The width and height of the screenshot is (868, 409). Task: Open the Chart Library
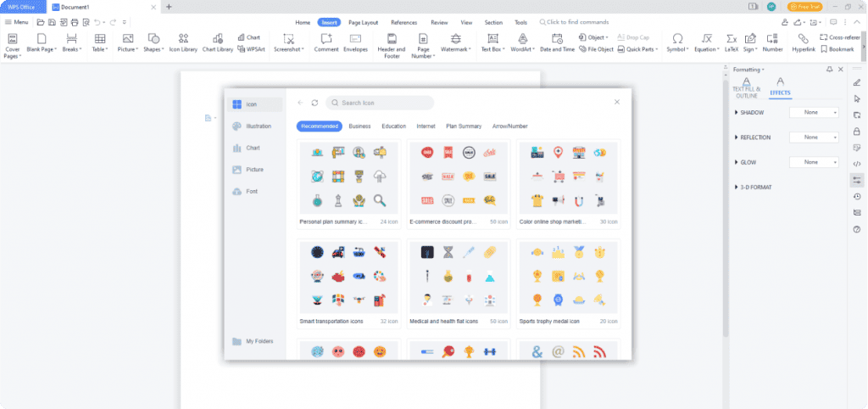pyautogui.click(x=218, y=42)
